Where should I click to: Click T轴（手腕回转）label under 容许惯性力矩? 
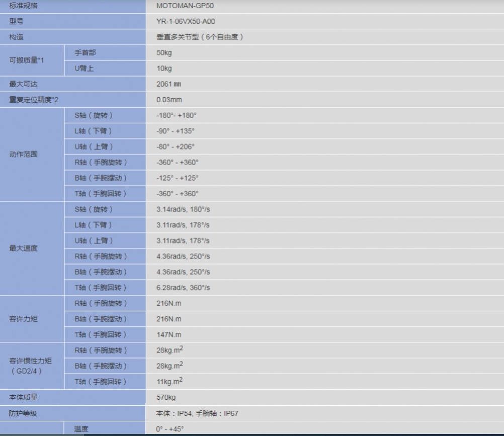101,382
